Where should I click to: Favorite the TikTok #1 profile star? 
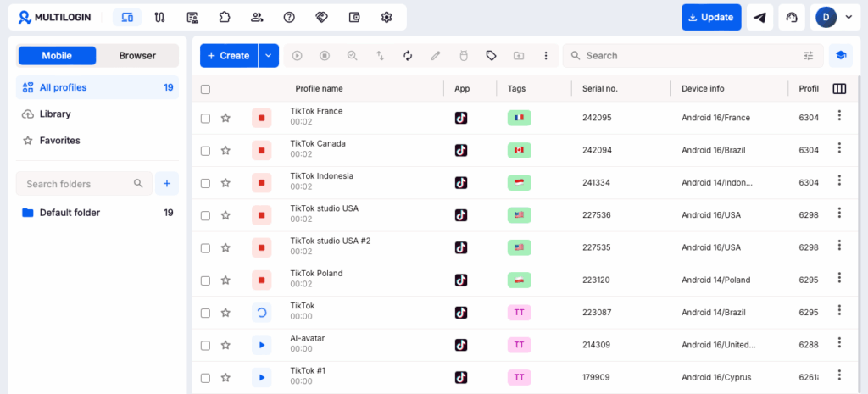(x=225, y=378)
